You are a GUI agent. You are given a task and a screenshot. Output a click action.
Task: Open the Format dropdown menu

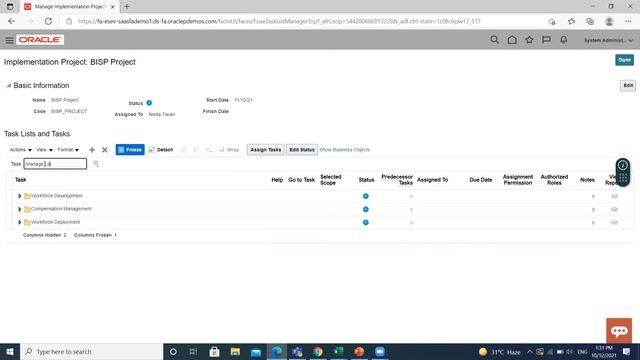pos(68,150)
